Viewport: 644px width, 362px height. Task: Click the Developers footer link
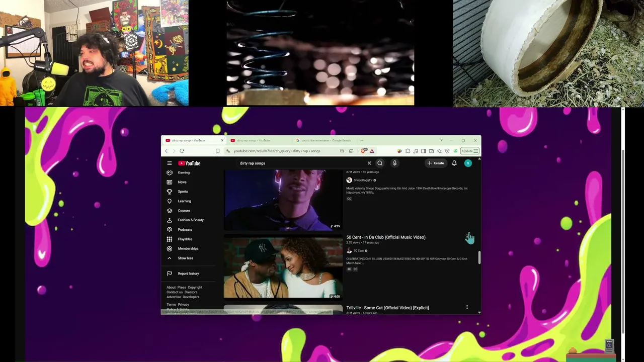(191, 297)
